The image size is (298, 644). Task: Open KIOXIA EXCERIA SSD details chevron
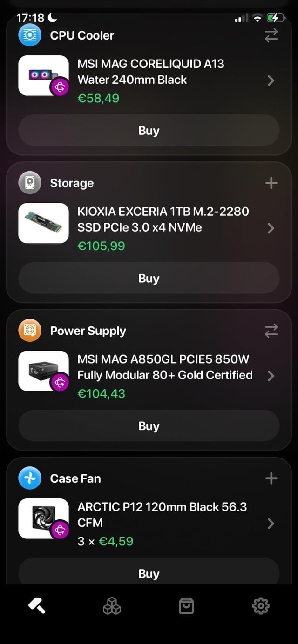271,228
